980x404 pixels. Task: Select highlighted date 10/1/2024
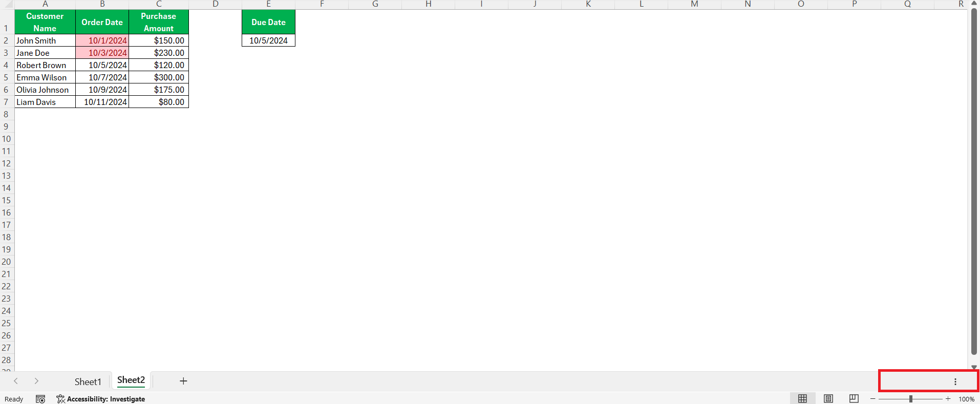tap(102, 40)
